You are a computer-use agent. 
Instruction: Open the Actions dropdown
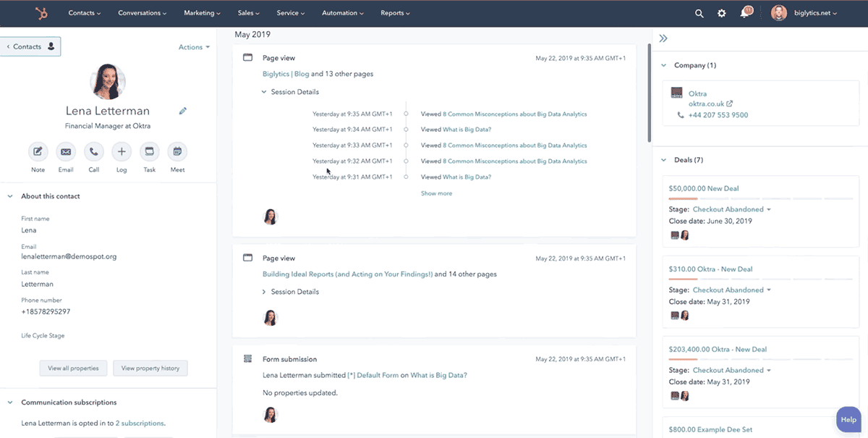[194, 47]
